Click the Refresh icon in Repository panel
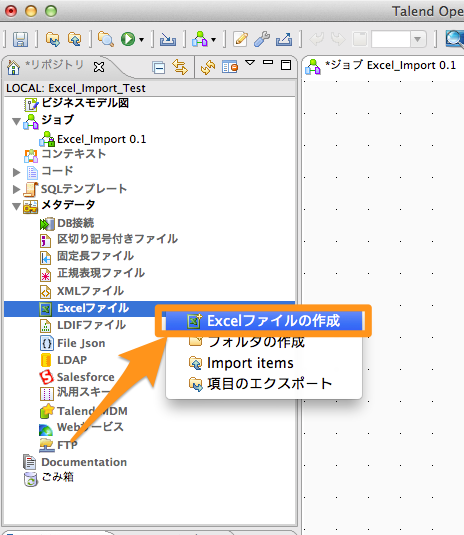The width and height of the screenshot is (464, 535). (208, 67)
